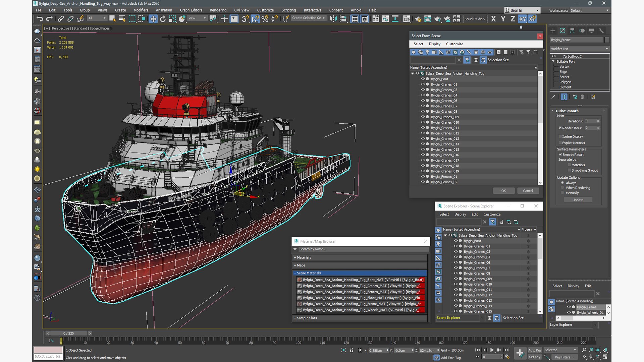This screenshot has height=362, width=644.
Task: Open Edit menu in Scene Explorer window
Action: [475, 214]
